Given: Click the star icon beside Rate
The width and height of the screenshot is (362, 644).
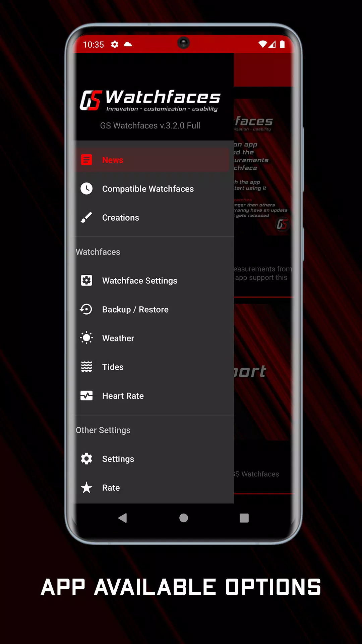Looking at the screenshot, I should (86, 487).
